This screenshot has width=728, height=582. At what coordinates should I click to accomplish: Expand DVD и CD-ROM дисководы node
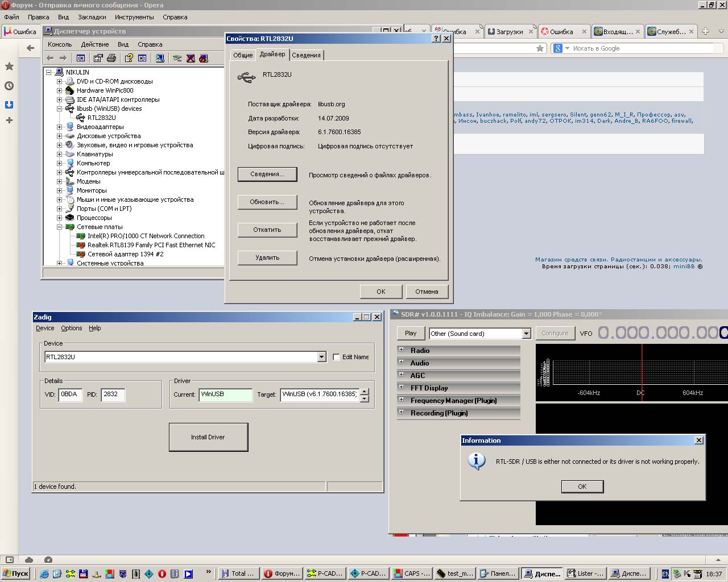tap(59, 81)
